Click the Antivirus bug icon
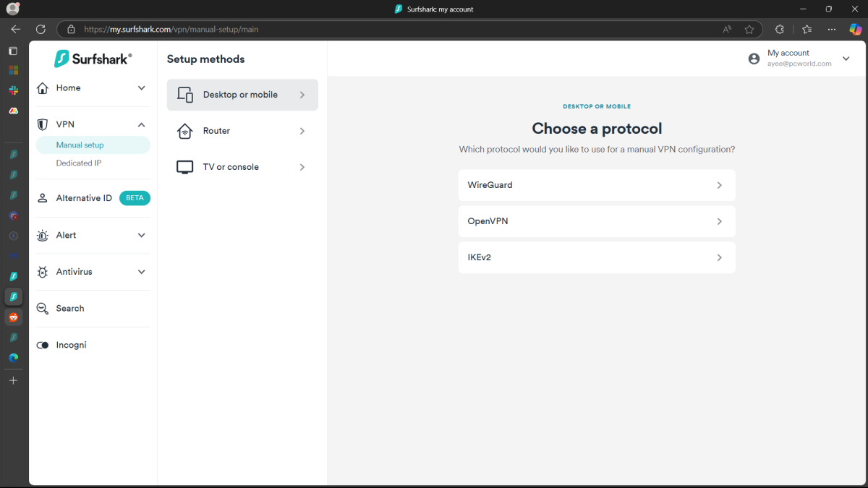 pos(43,272)
